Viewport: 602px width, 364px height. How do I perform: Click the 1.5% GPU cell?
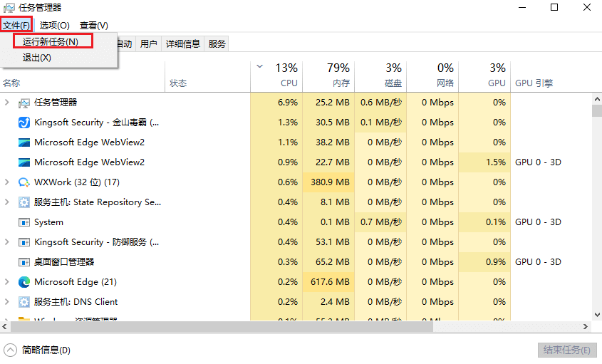[x=484, y=162]
